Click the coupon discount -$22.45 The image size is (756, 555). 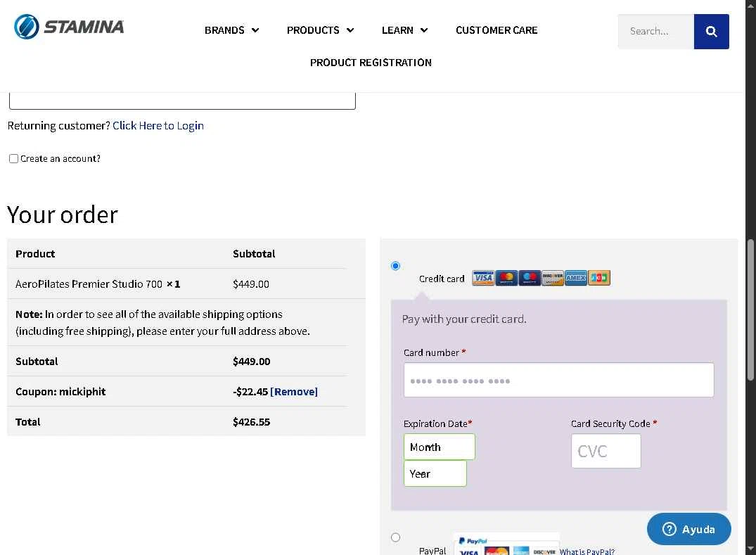[250, 392]
